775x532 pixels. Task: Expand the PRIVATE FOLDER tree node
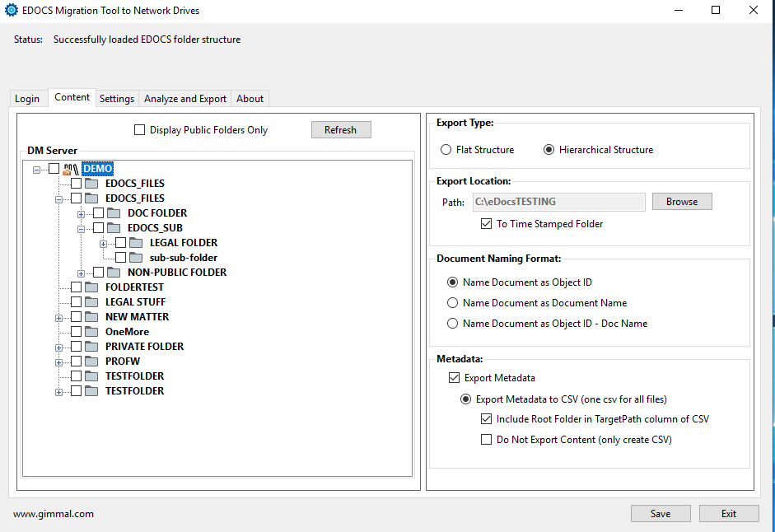point(59,347)
